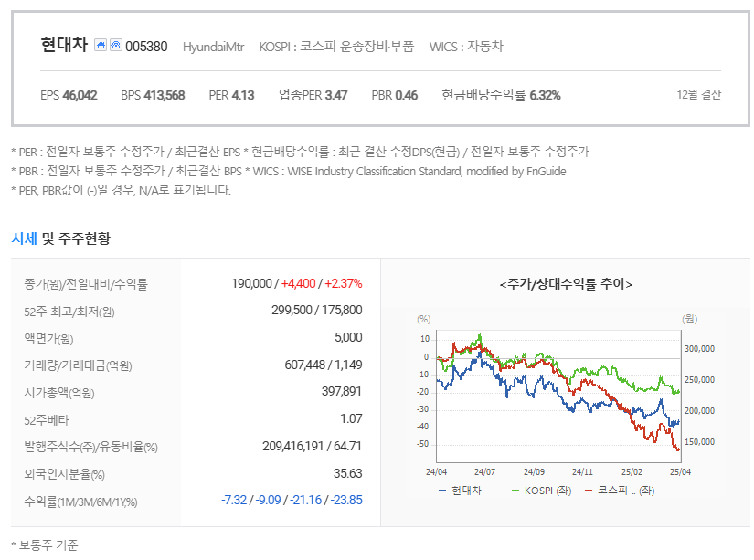
Task: Select the BPS 413,568 figure
Action: pos(153,95)
